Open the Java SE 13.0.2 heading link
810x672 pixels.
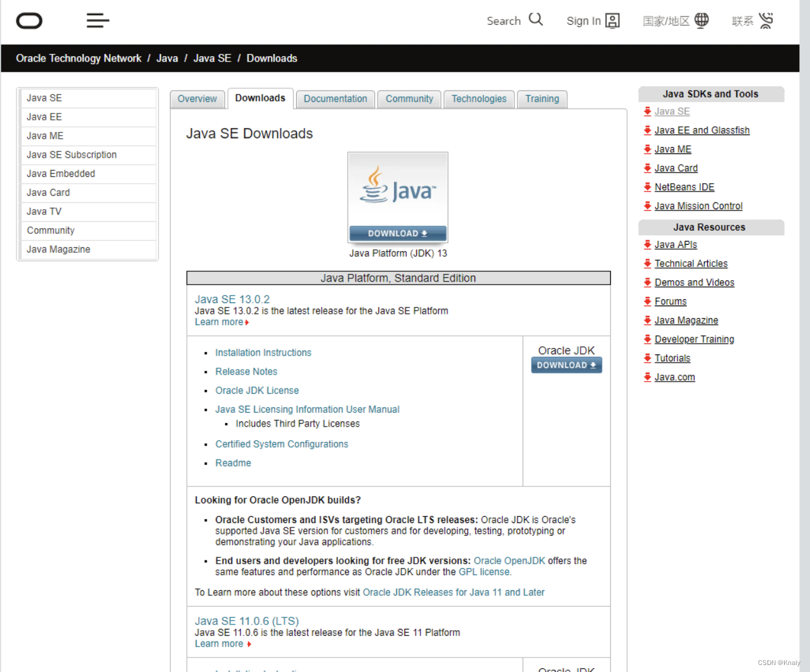(x=232, y=299)
